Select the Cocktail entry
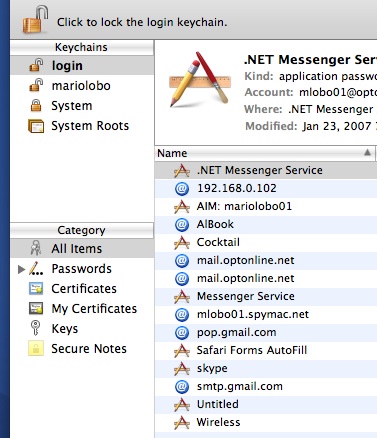Image resolution: width=377 pixels, height=438 pixels. coord(266,242)
